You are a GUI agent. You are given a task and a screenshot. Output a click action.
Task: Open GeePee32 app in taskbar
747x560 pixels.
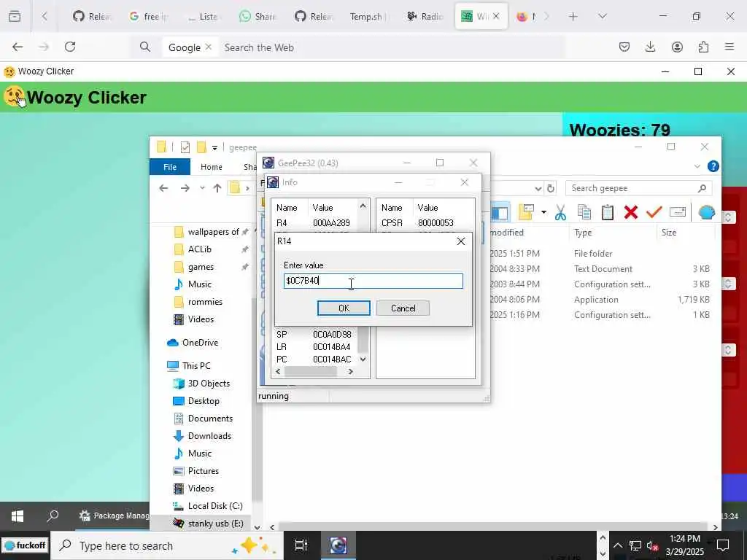338,545
